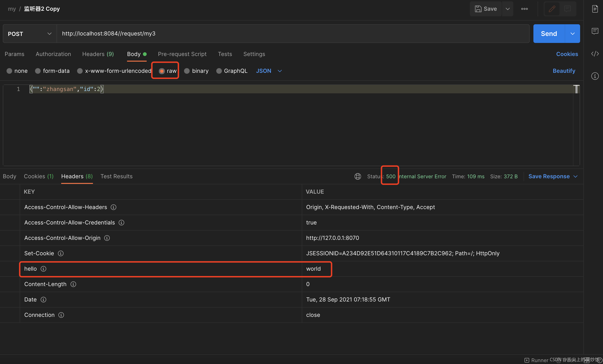Open the Tests tab
The image size is (603, 364).
coord(225,54)
